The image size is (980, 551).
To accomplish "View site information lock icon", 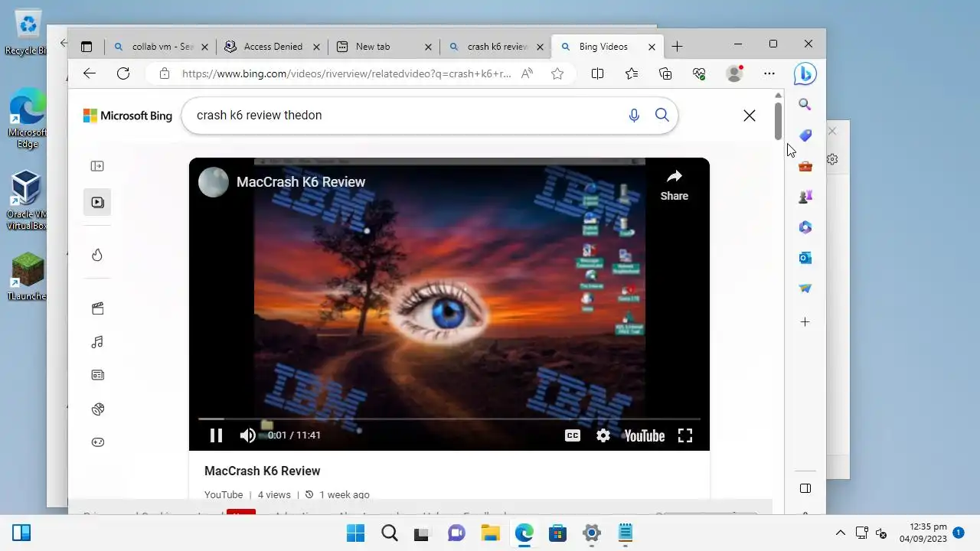I will (x=164, y=73).
